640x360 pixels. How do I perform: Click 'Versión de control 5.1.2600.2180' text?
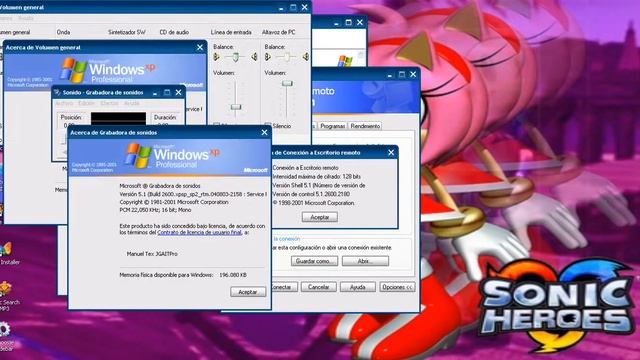[x=311, y=194]
